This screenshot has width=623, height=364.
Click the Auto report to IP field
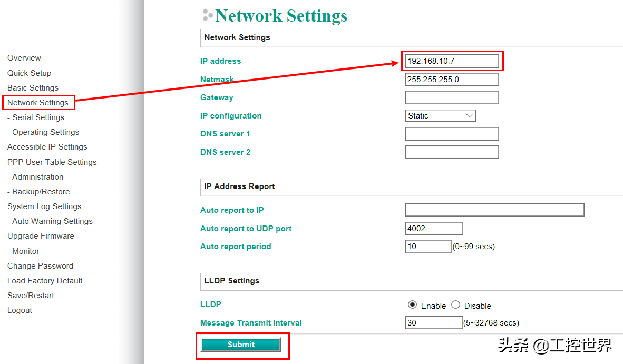click(494, 210)
